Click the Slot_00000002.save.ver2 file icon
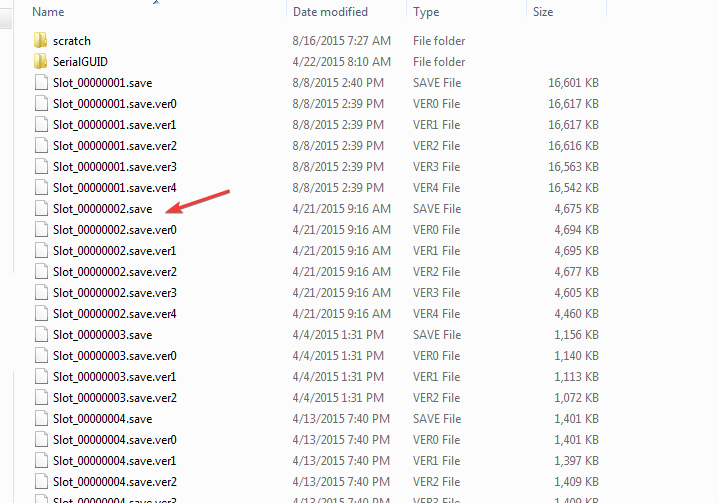The height and width of the screenshot is (503, 719). pyautogui.click(x=41, y=271)
